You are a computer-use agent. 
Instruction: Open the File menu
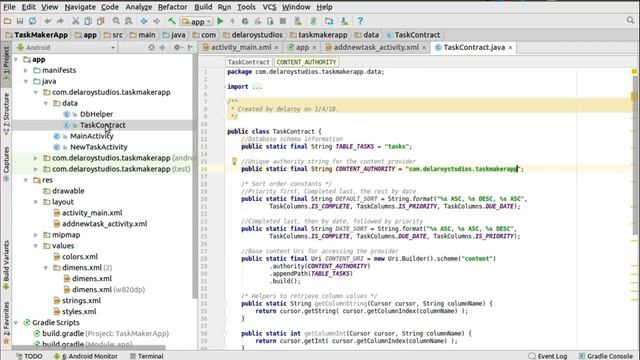pyautogui.click(x=9, y=7)
